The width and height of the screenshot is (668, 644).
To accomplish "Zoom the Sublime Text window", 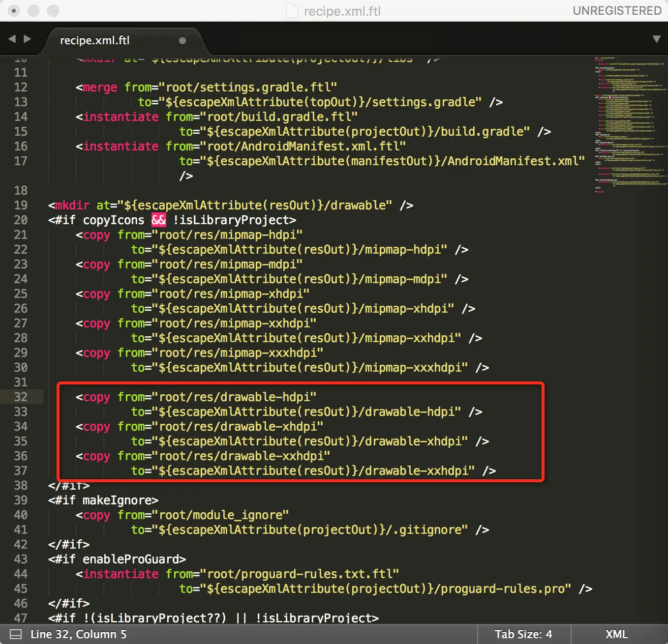I will pos(53,10).
